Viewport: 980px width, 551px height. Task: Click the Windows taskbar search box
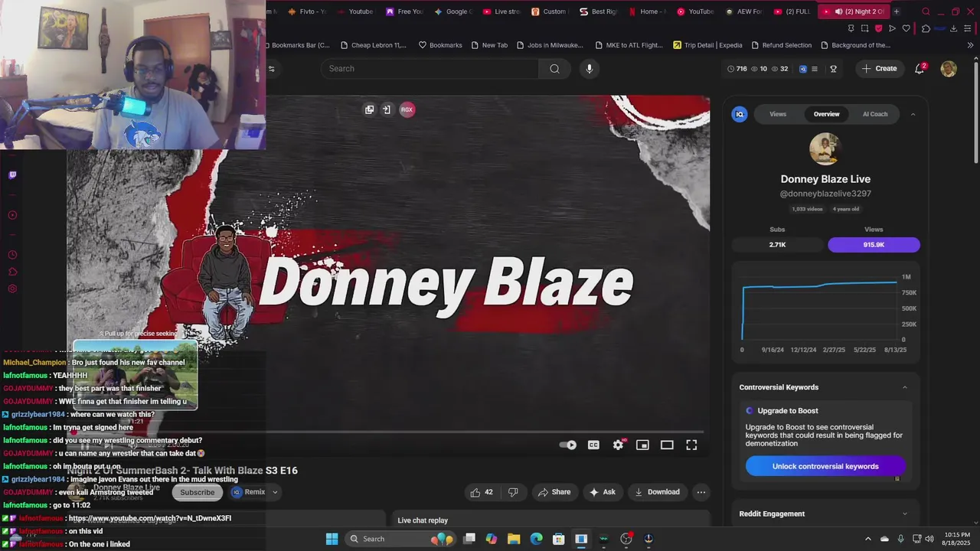[x=399, y=539]
